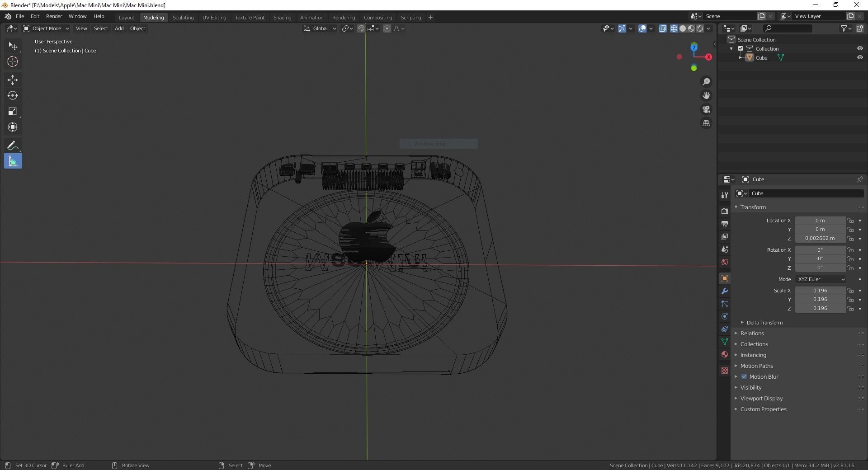Lock the Location X field
This screenshot has width=868, height=470.
[x=851, y=221]
